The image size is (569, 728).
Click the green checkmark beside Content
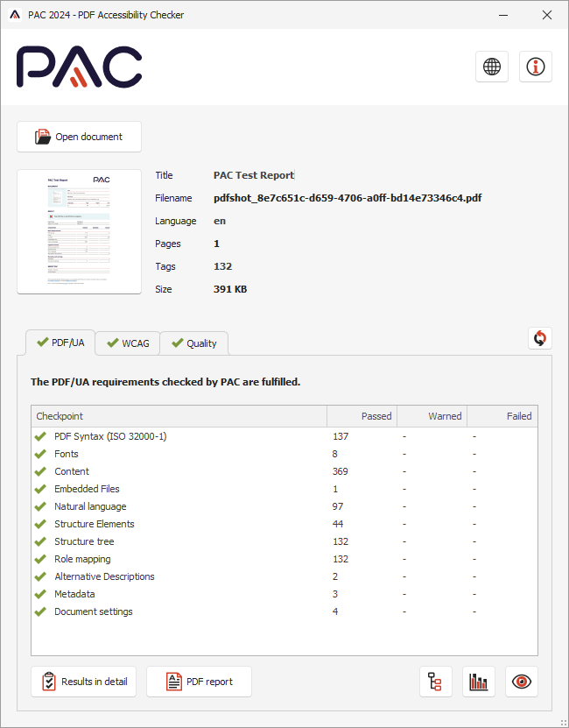(x=40, y=471)
